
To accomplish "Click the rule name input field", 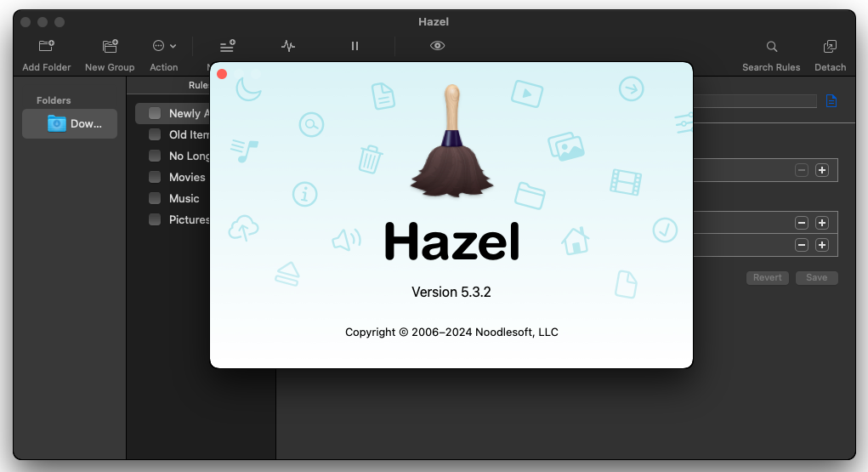I will [754, 101].
